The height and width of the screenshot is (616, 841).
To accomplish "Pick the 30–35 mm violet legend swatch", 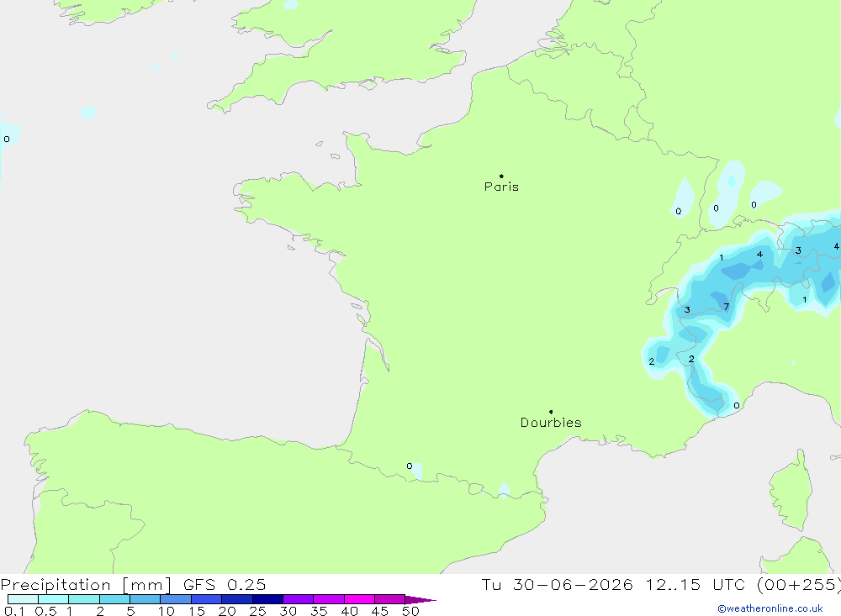I will [x=299, y=599].
